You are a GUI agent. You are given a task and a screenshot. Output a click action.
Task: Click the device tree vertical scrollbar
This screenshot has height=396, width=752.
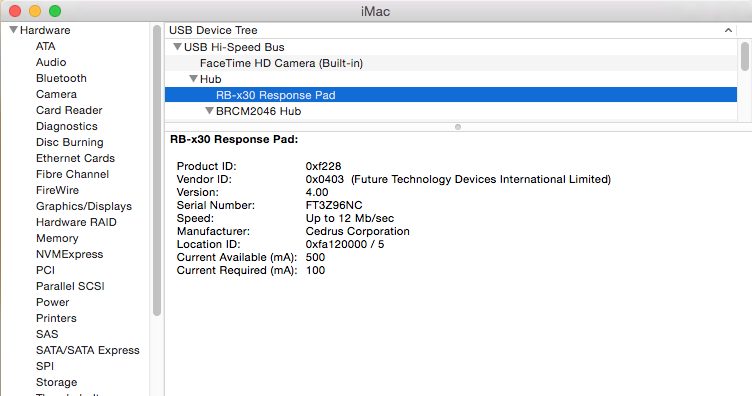point(744,57)
